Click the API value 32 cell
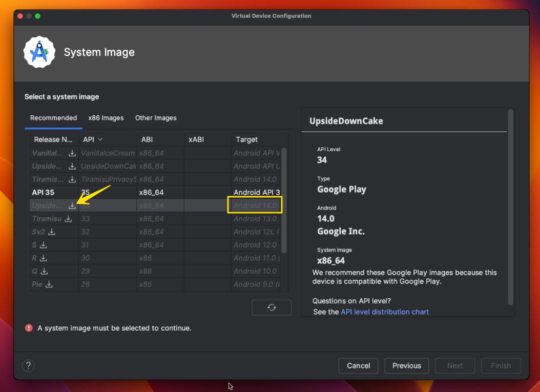The height and width of the screenshot is (392, 540). (108, 232)
